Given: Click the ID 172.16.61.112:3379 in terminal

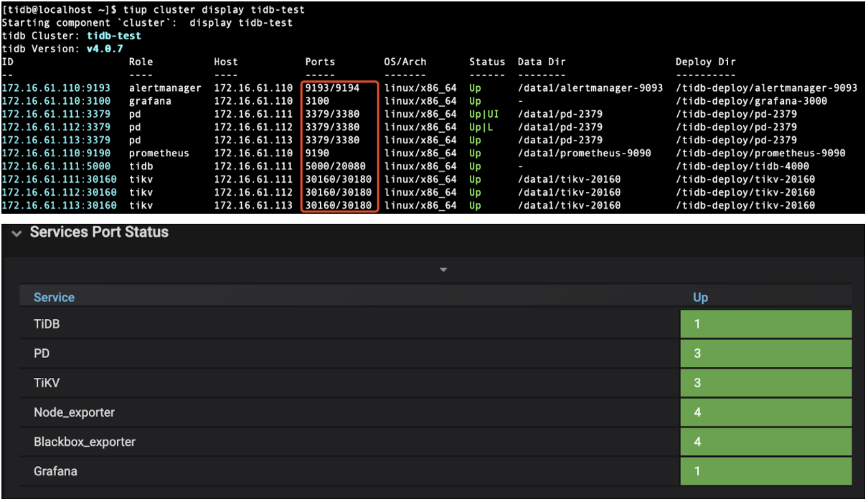Looking at the screenshot, I should tap(56, 127).
